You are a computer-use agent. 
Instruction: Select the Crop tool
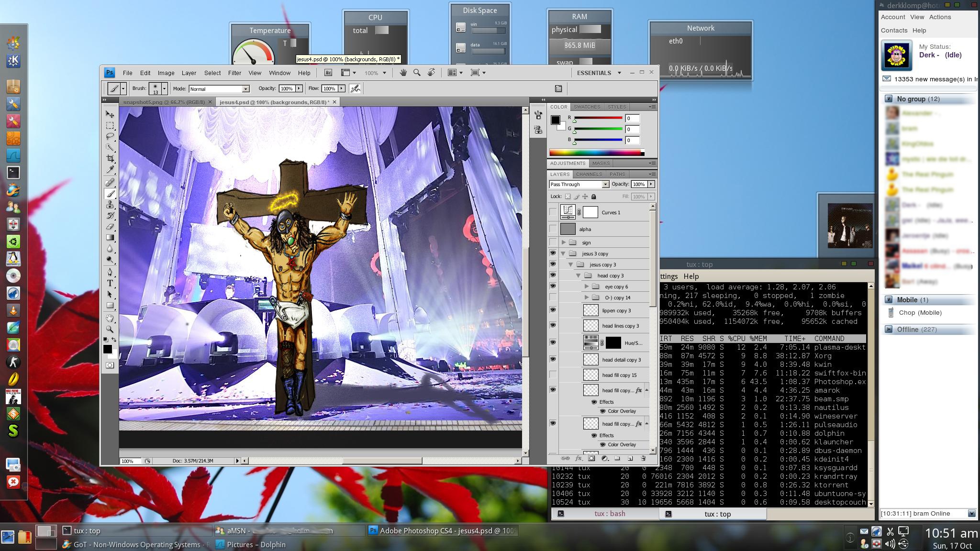(110, 158)
